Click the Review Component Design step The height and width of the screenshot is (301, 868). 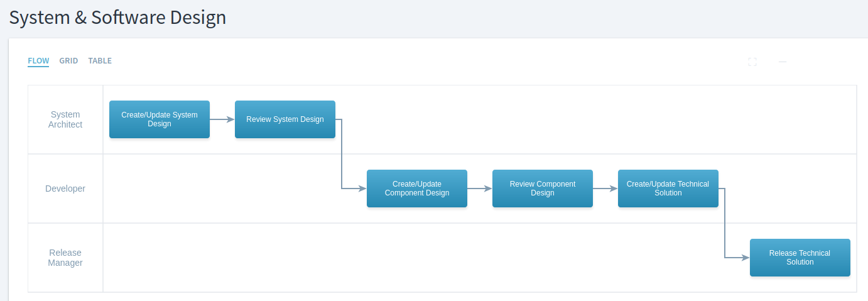(x=543, y=189)
